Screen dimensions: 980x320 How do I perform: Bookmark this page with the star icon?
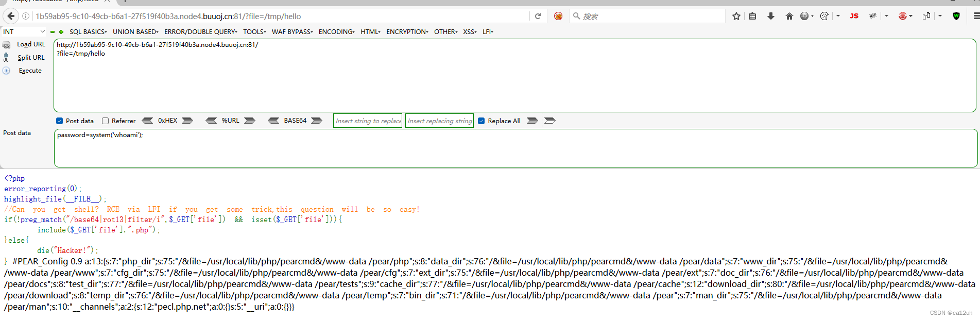(x=736, y=16)
